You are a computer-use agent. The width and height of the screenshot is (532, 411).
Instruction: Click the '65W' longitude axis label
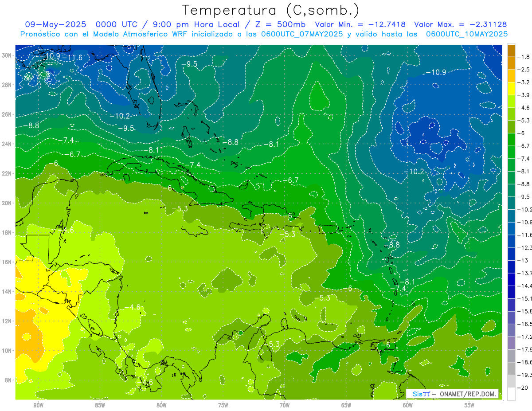click(346, 405)
